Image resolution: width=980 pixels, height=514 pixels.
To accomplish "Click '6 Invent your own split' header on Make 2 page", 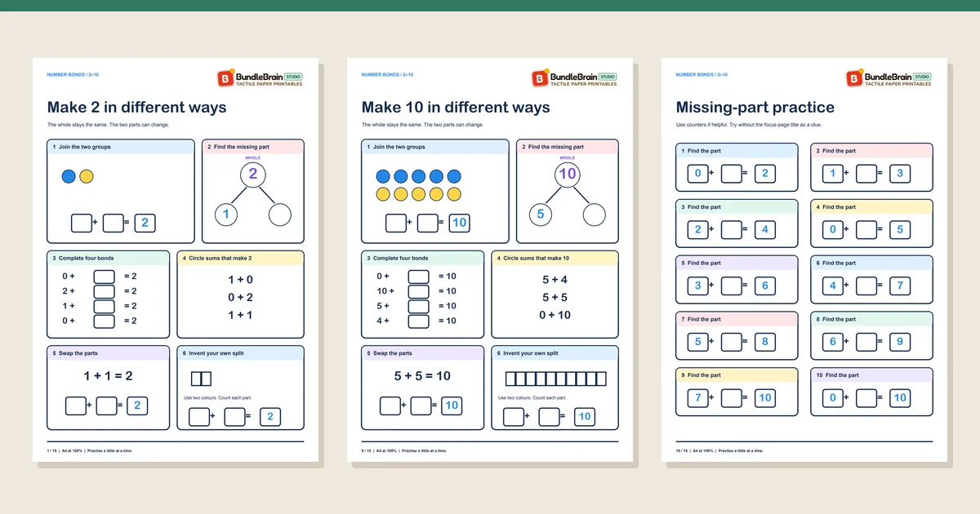I will [241, 353].
